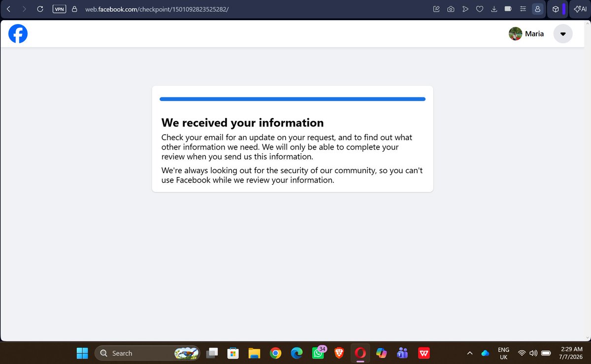
Task: Click the extensions cube icon
Action: click(555, 9)
